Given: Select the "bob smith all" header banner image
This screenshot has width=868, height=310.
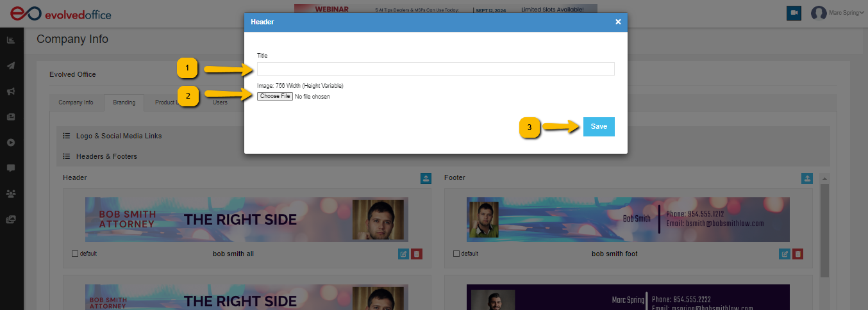Looking at the screenshot, I should coord(247,220).
